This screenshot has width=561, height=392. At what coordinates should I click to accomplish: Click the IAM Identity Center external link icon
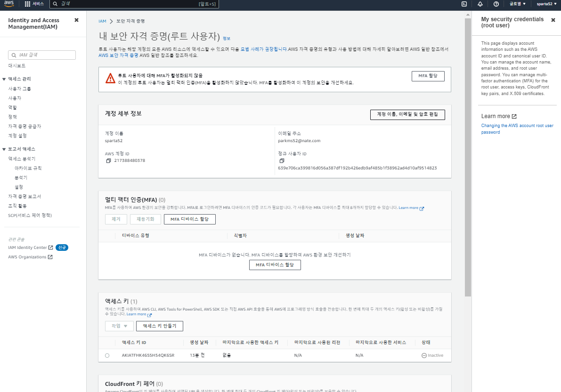point(50,247)
